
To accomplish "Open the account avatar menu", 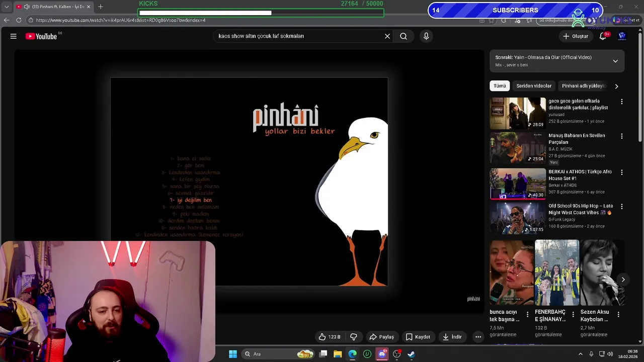I will point(622,36).
